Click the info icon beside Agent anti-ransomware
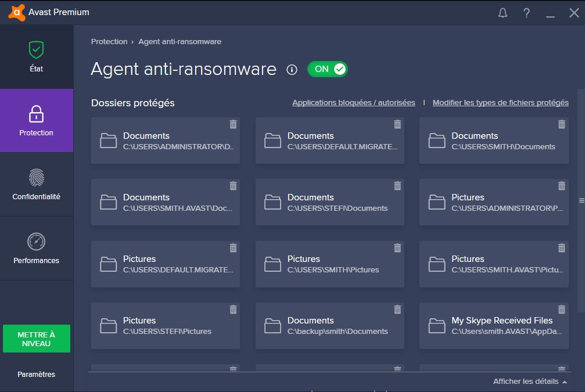The width and height of the screenshot is (585, 392). pos(292,70)
